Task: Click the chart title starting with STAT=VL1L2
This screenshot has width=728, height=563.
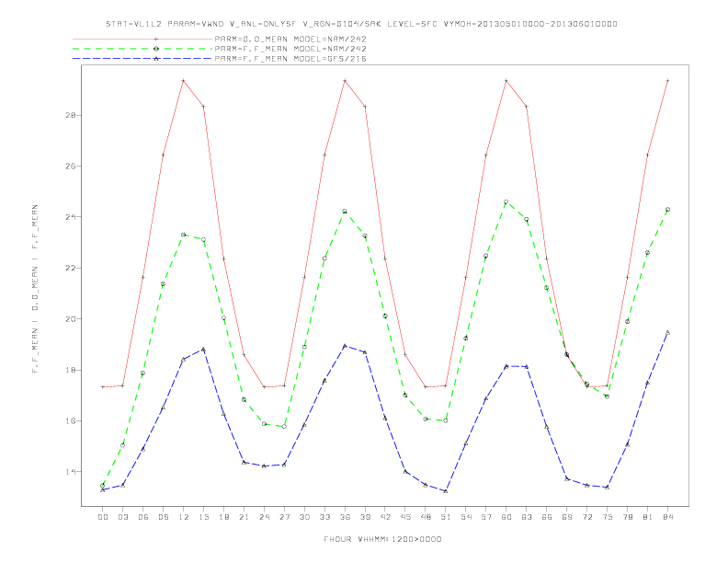Action: pyautogui.click(x=361, y=24)
